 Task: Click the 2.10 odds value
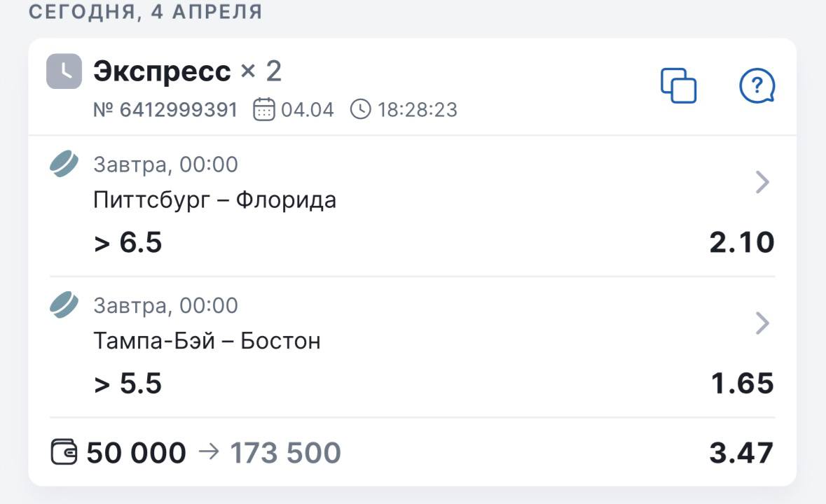(741, 243)
